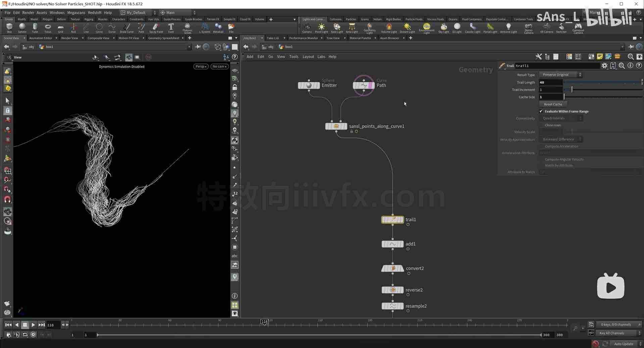Open the Persp viewport dropdown
The width and height of the screenshot is (644, 348).
(201, 66)
